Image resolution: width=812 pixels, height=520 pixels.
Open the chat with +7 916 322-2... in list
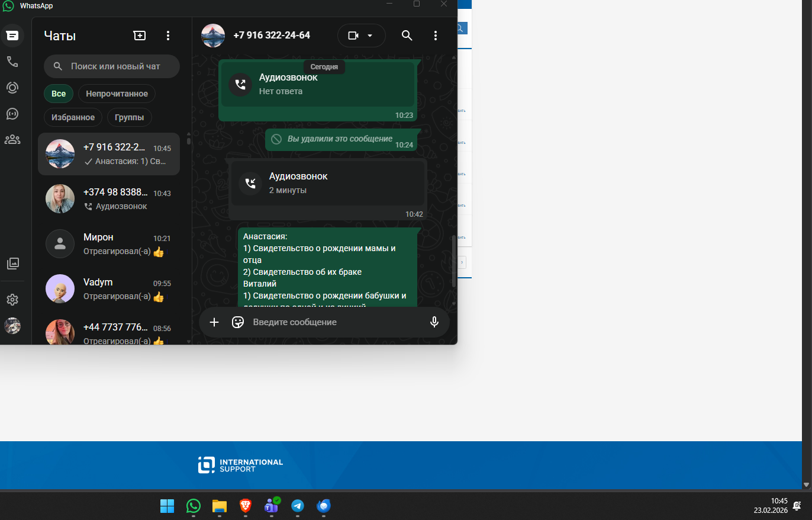click(109, 154)
